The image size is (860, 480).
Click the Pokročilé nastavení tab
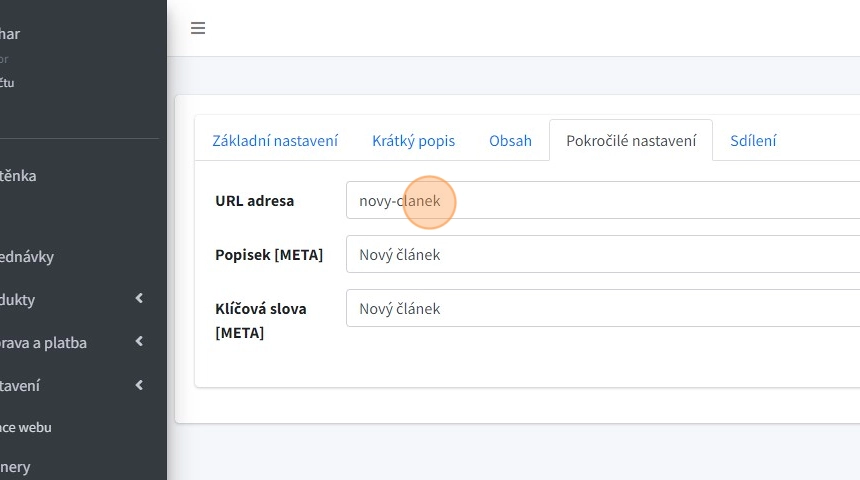pyautogui.click(x=631, y=141)
